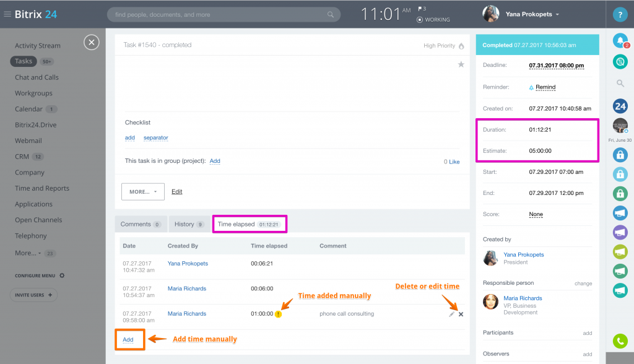The height and width of the screenshot is (364, 634).
Task: Close the task panel with X
Action: click(x=92, y=42)
